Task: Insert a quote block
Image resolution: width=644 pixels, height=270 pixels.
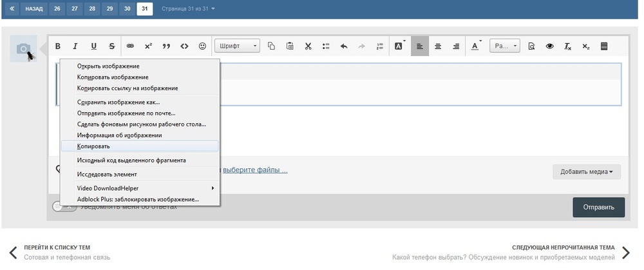Action: [166, 46]
